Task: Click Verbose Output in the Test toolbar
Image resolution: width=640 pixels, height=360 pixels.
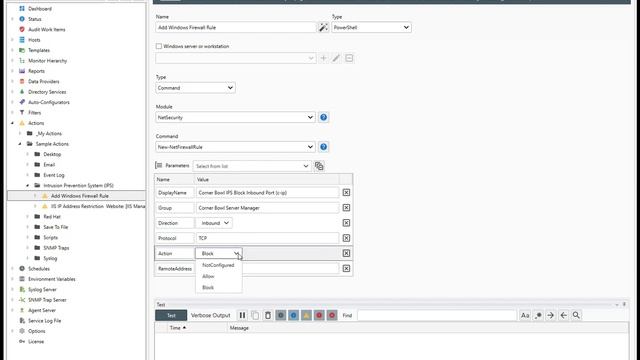Action: (x=211, y=315)
